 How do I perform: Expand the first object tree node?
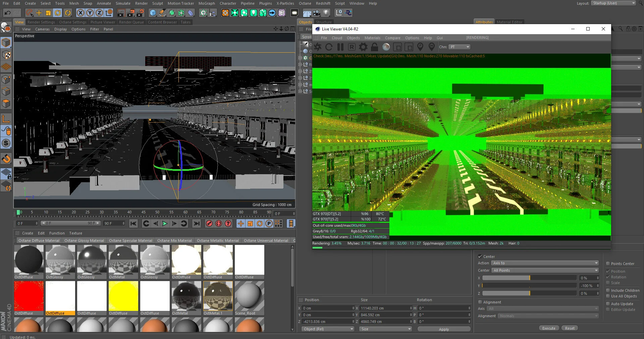tap(300, 58)
